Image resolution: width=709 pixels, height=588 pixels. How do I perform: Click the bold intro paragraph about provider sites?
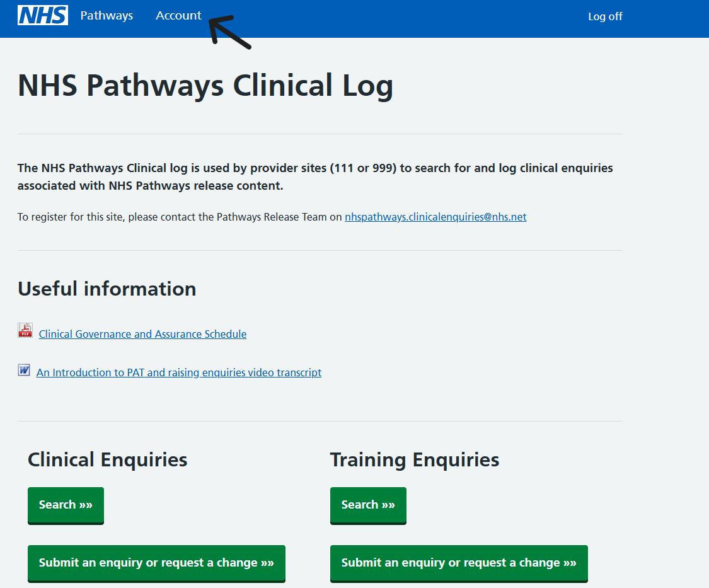[x=315, y=177]
